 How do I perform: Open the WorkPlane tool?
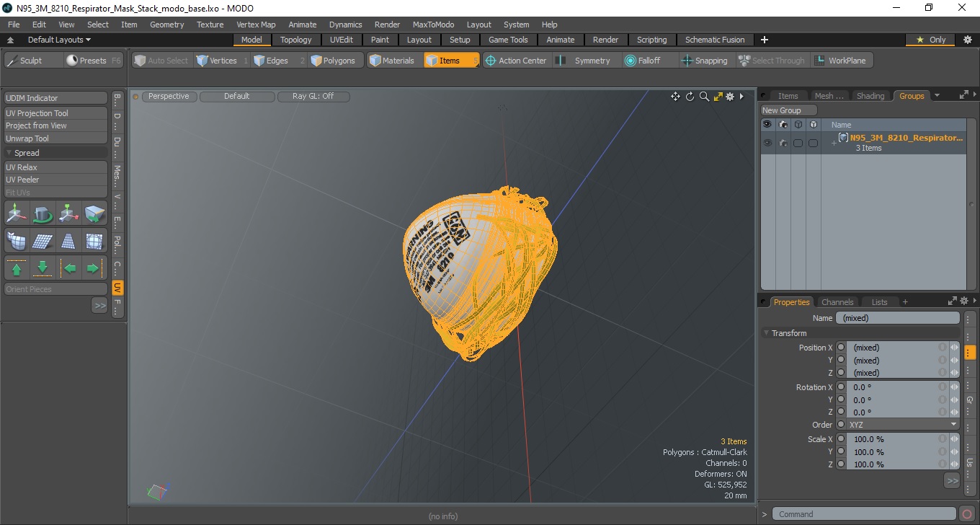(x=840, y=61)
